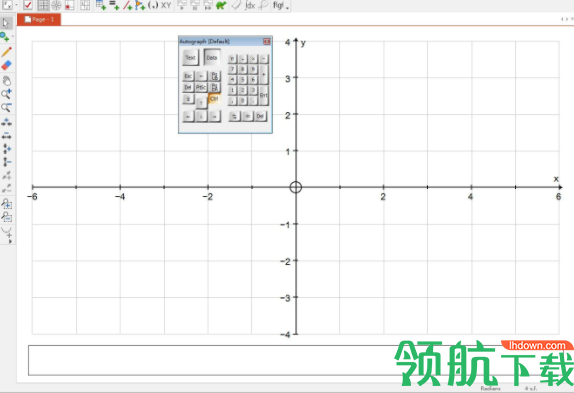574x393 pixels.
Task: Click zoom out x-direction tool
Action: pos(6,136)
